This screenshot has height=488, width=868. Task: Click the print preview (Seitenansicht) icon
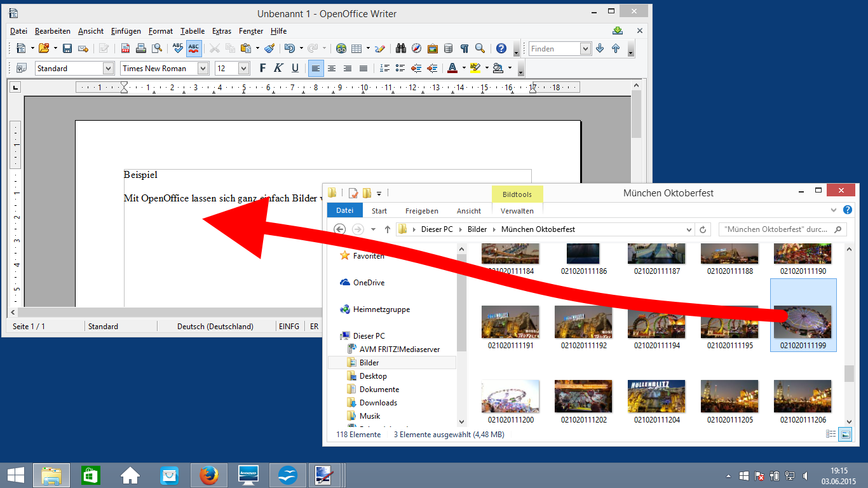click(x=156, y=48)
